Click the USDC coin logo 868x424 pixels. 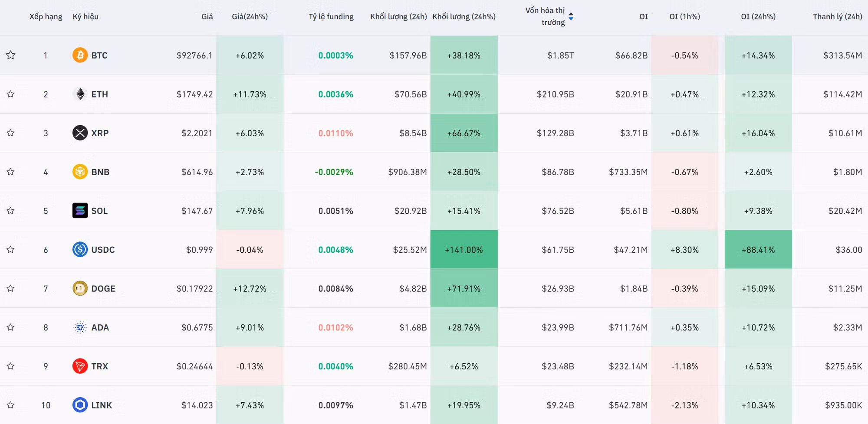point(80,249)
